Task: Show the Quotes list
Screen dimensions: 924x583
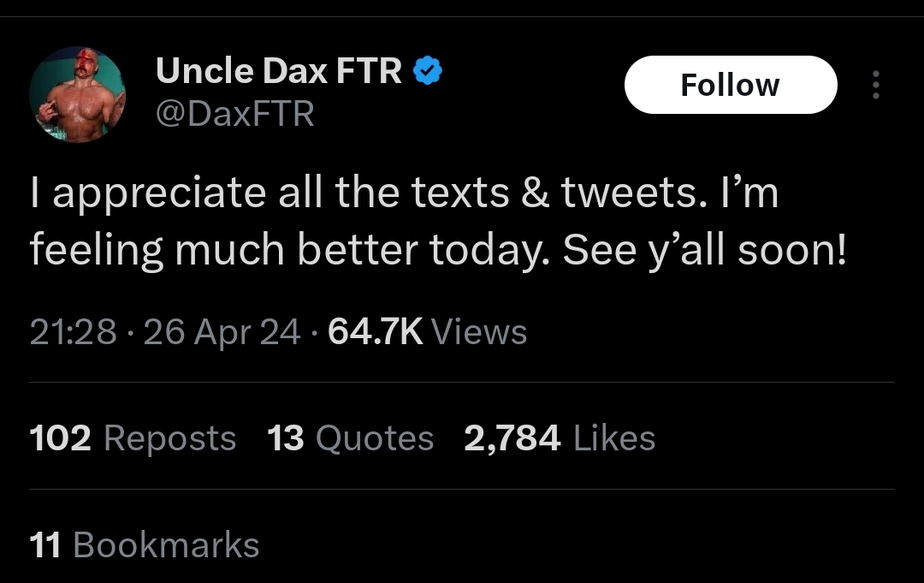Action: pyautogui.click(x=375, y=438)
